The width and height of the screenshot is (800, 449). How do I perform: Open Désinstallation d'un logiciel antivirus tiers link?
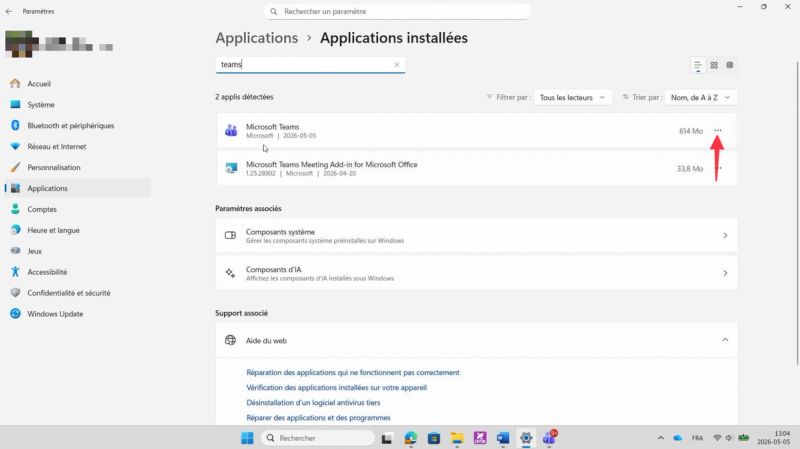313,403
